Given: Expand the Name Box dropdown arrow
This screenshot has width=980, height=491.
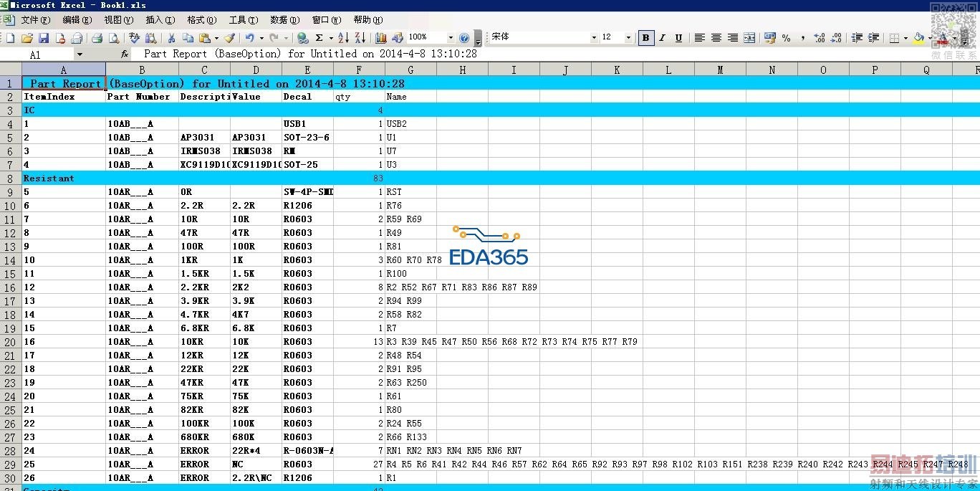Looking at the screenshot, I should (x=79, y=54).
